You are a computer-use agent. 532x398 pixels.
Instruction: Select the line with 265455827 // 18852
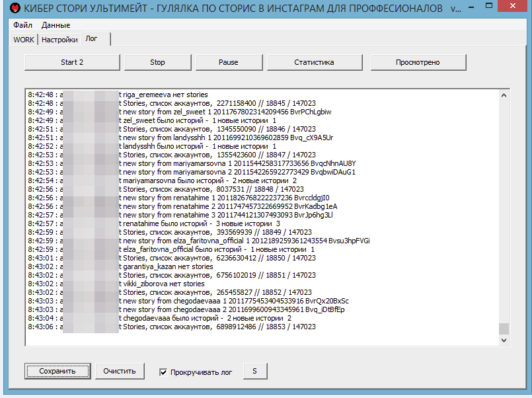[x=170, y=292]
